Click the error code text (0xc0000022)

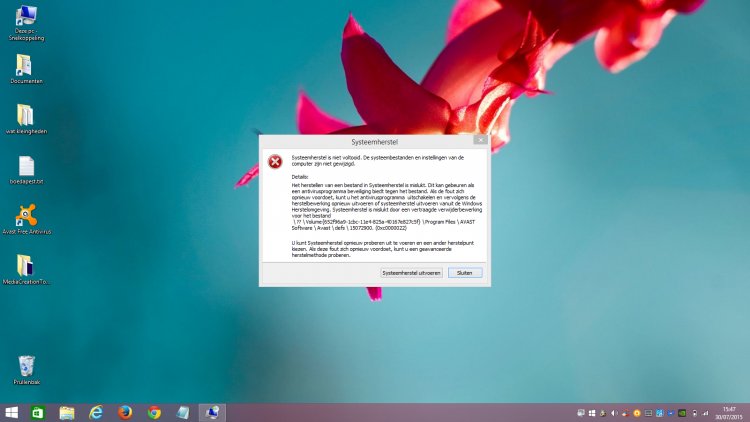point(390,228)
